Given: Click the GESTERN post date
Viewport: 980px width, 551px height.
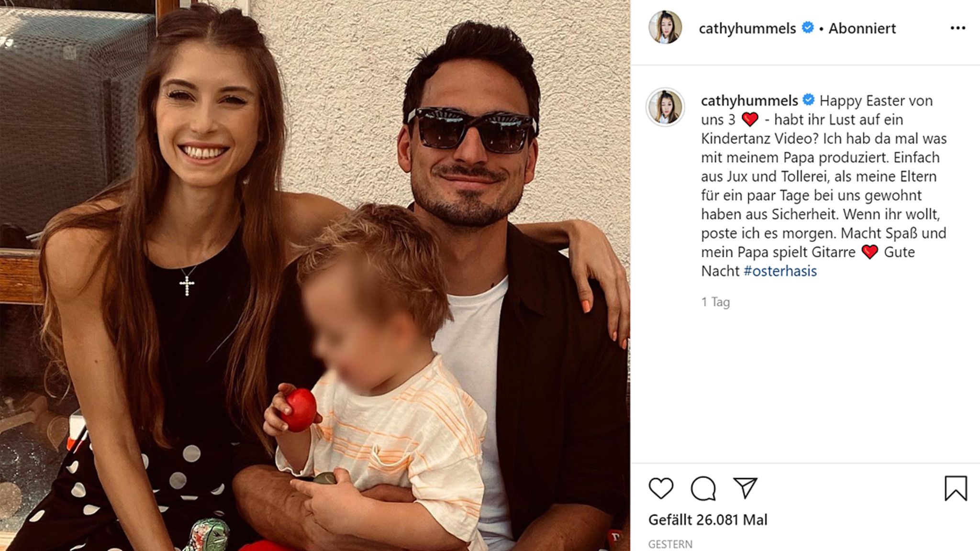Looking at the screenshot, I should 670,544.
